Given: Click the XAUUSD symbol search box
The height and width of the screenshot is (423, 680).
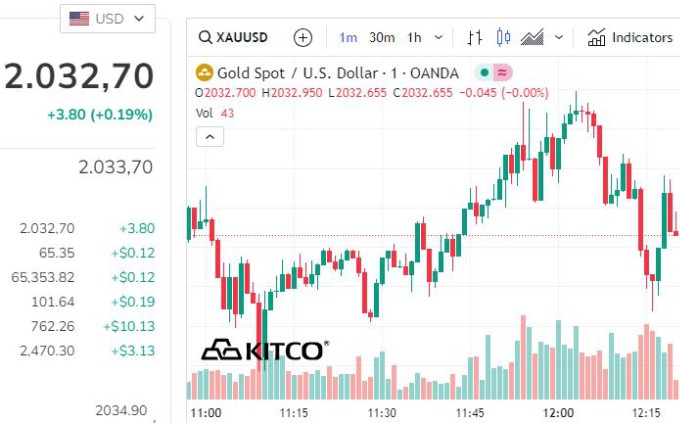Looking at the screenshot, I should (234, 38).
